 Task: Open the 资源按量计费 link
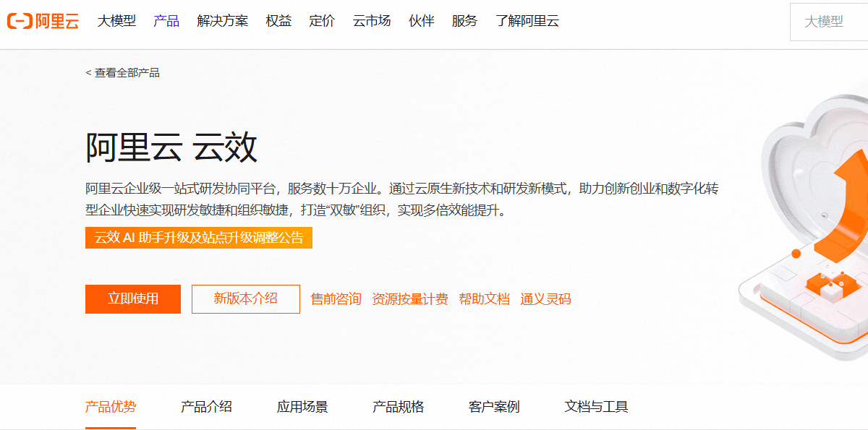tap(410, 299)
